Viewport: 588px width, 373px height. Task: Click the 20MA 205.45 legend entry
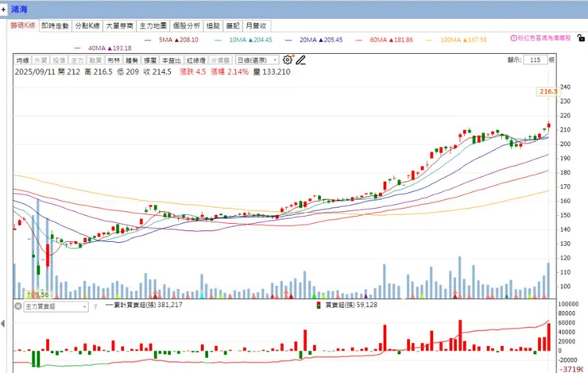coord(314,40)
